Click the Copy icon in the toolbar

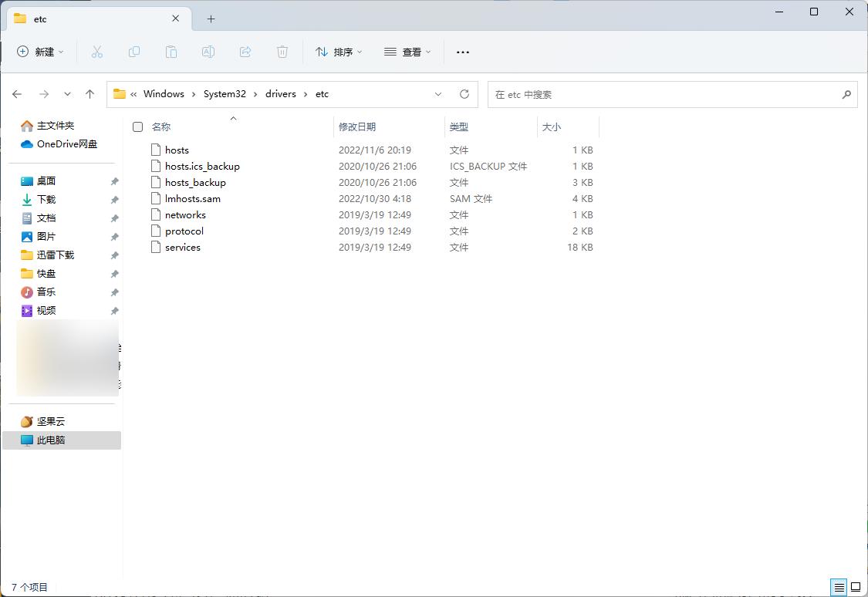(x=134, y=52)
